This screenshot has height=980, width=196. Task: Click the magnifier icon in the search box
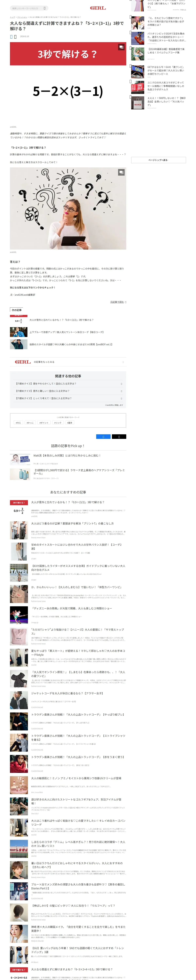pos(45,8)
